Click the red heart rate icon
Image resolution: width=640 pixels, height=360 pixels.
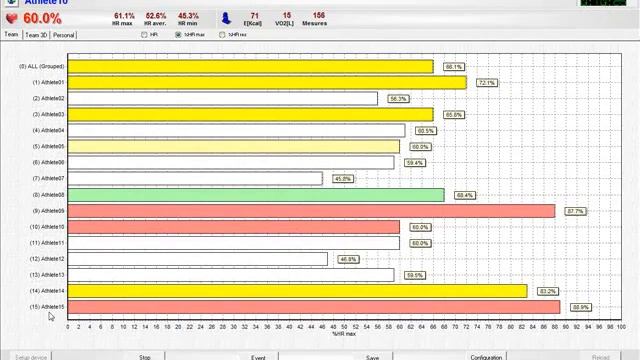point(12,18)
